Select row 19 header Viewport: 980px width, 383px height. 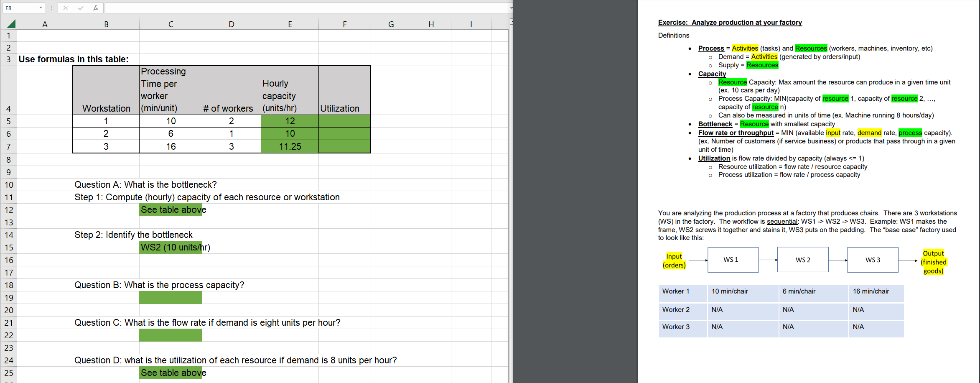pyautogui.click(x=8, y=298)
